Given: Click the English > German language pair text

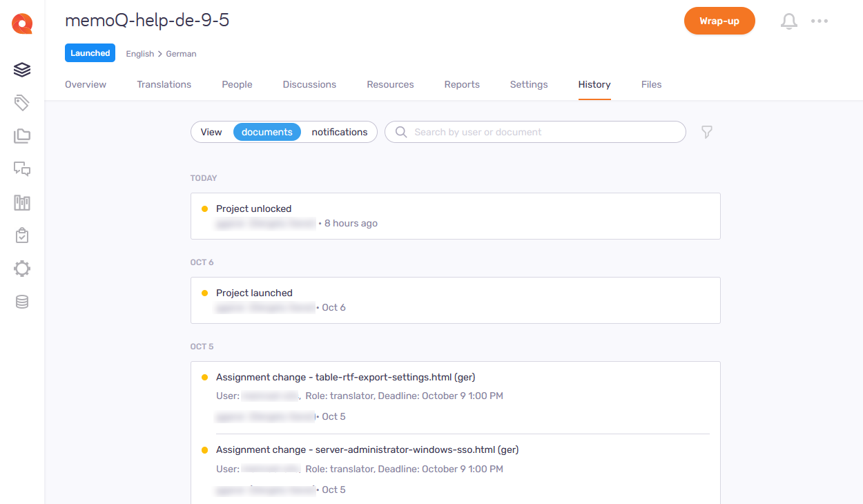Looking at the screenshot, I should pyautogui.click(x=161, y=54).
